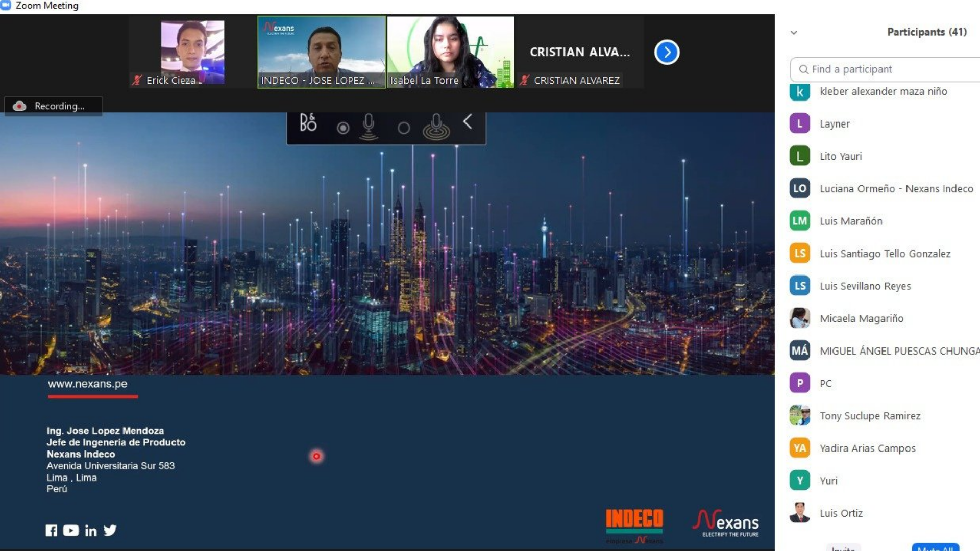Select Erick Cieza video thumbnail
Screen dimensions: 980x551
tap(192, 52)
